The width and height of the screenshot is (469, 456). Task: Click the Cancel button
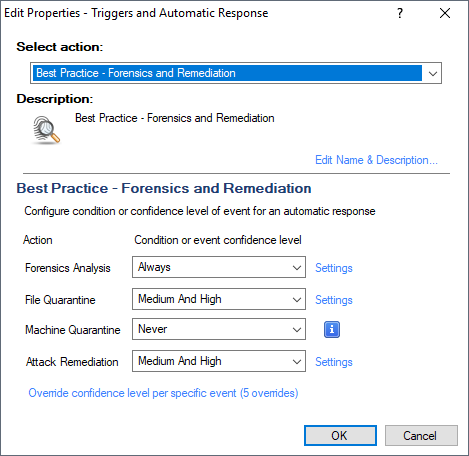(421, 435)
